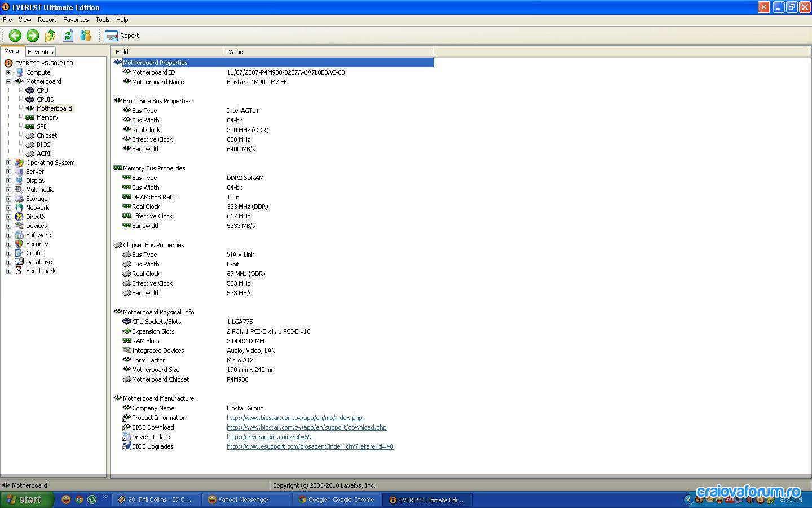The height and width of the screenshot is (508, 812).
Task: Select the CPU chip icon in tree
Action: (x=30, y=90)
